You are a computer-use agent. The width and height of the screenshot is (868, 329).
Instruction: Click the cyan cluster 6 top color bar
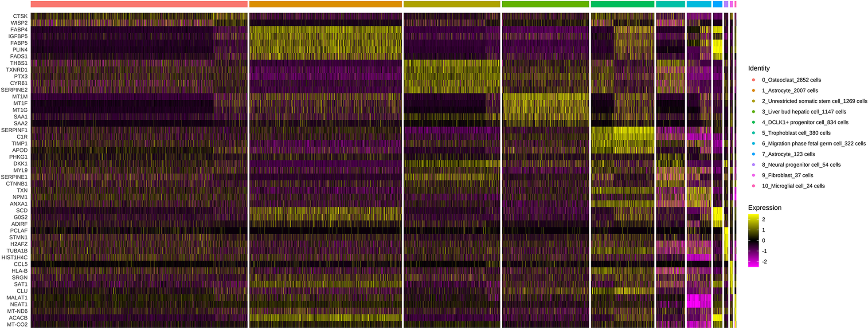(699, 4)
